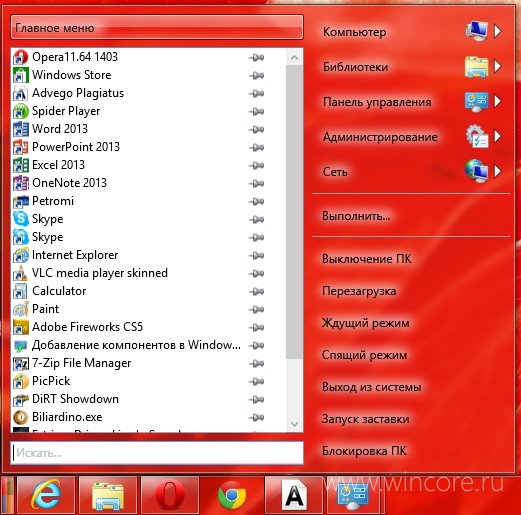
Task: Launch PowerPoint 2013 icon
Action: click(x=20, y=147)
